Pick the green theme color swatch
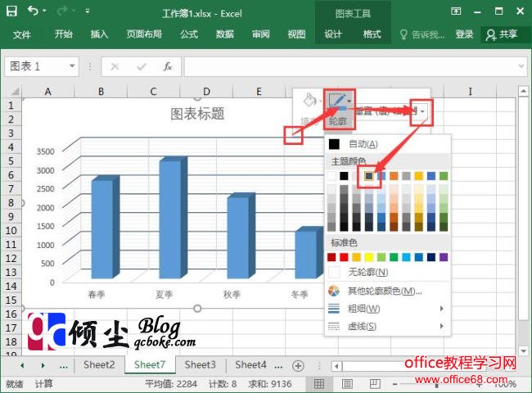532x393 pixels. click(444, 176)
